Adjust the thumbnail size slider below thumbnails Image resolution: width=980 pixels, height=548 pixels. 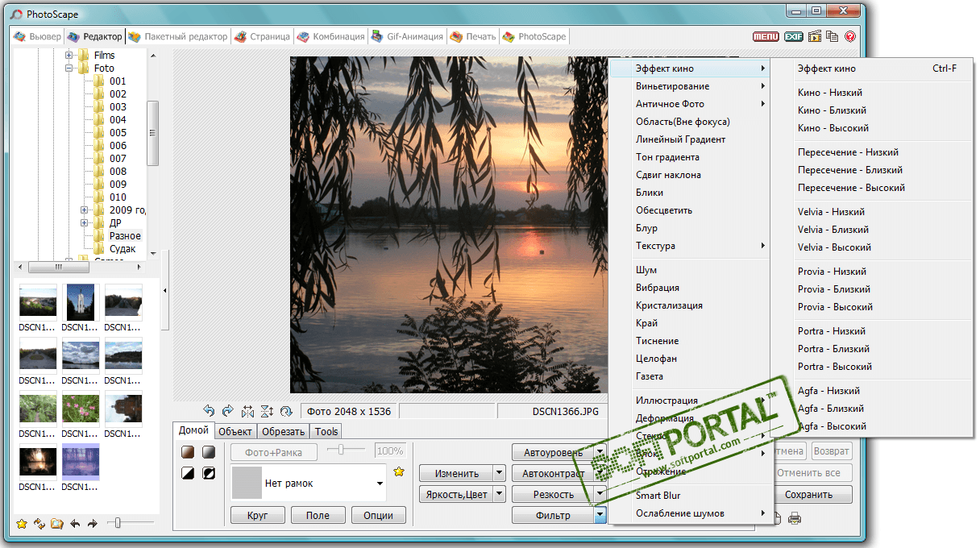point(130,524)
